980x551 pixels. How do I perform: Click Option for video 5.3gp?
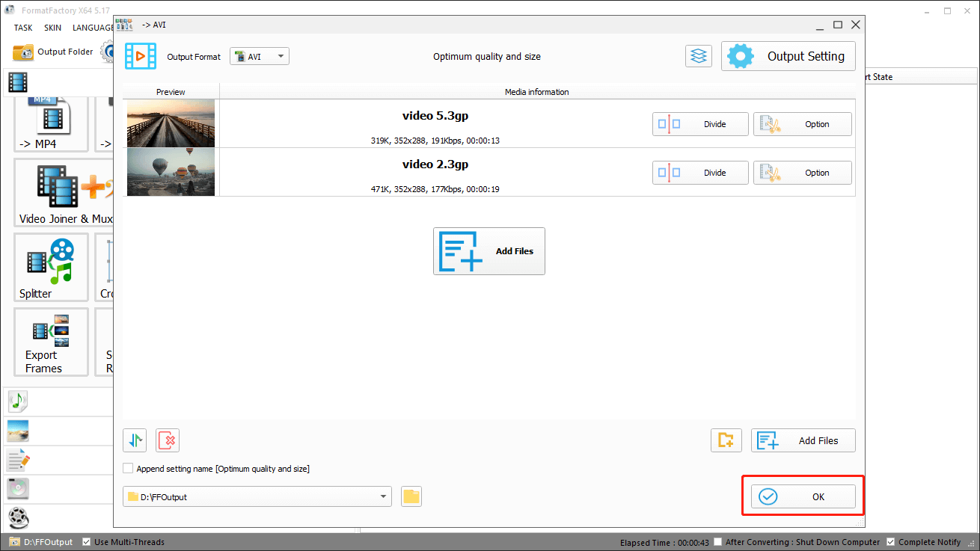point(802,124)
